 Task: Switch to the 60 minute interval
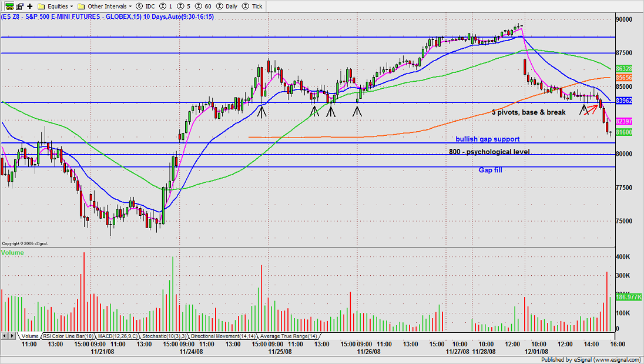(203, 6)
